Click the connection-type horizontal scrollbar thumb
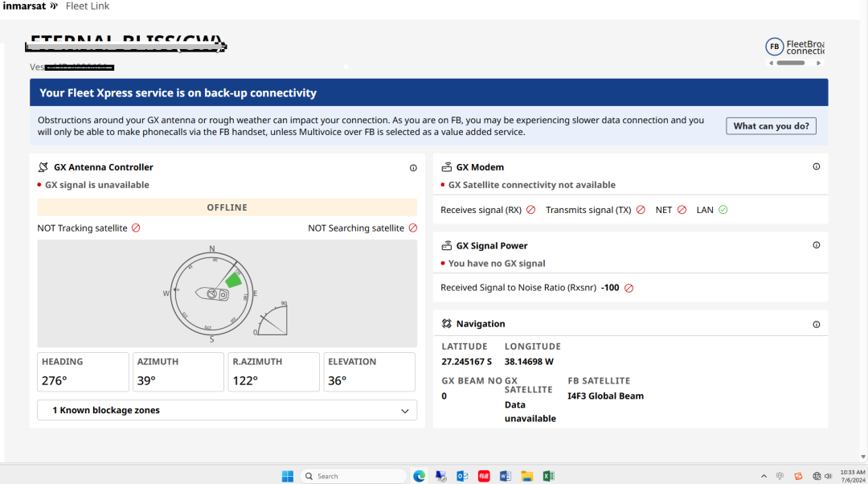This screenshot has width=868, height=484. coord(791,64)
